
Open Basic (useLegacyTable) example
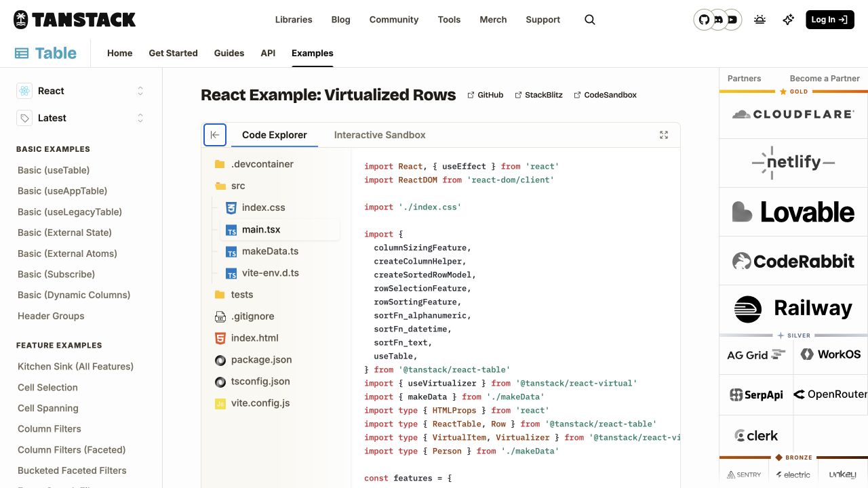70,212
